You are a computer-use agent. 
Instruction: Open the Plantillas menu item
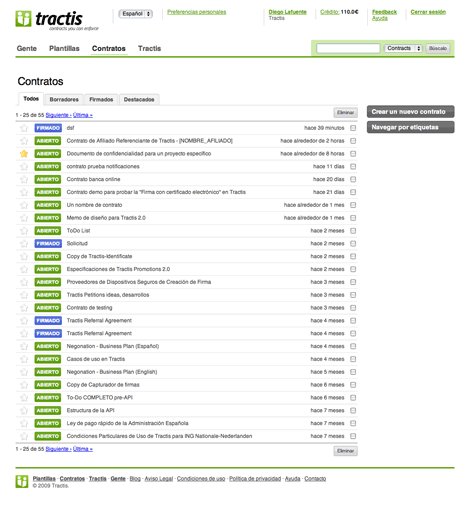coord(64,49)
